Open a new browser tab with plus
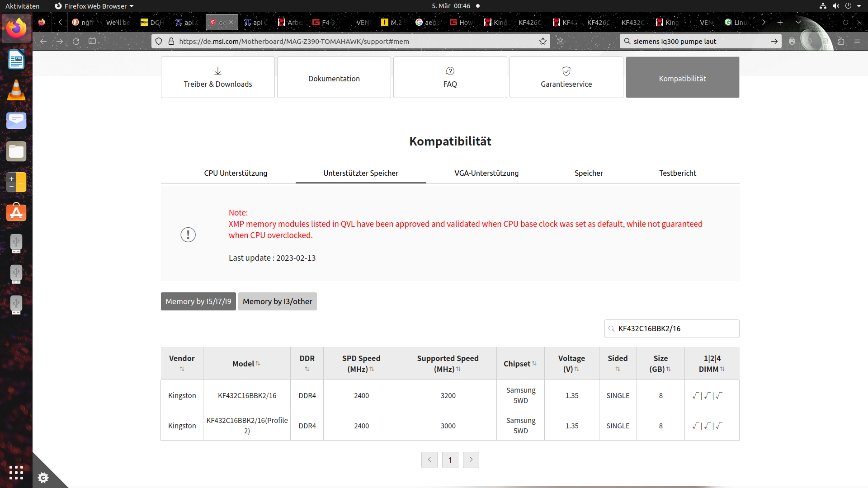This screenshot has width=868, height=488. point(780,22)
